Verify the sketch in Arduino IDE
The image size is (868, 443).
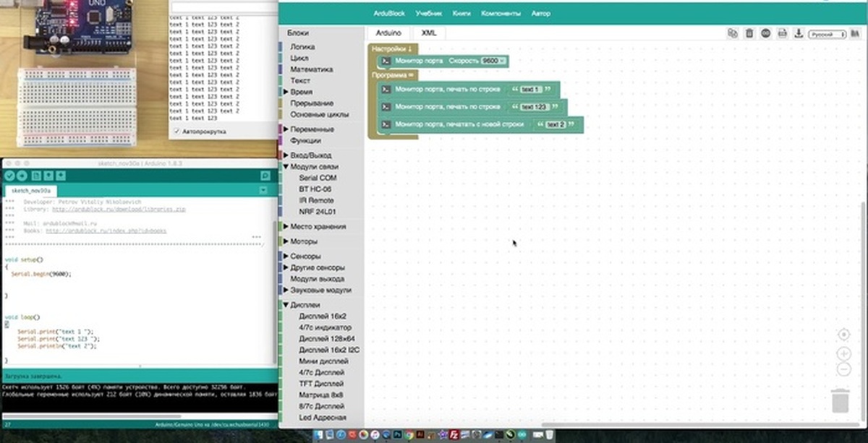[x=9, y=176]
